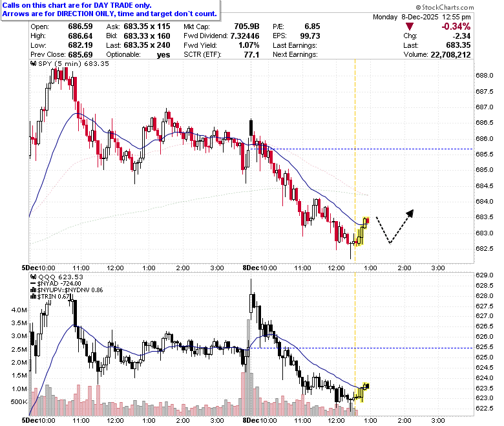Click the 625.5 QQQ axis label

click(x=485, y=347)
